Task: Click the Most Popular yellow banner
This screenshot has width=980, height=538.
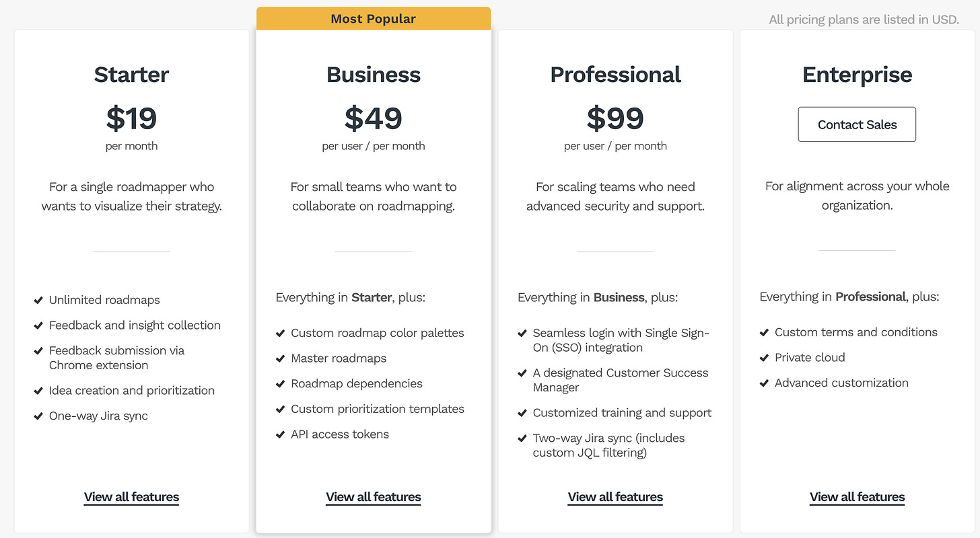Action: coord(374,19)
